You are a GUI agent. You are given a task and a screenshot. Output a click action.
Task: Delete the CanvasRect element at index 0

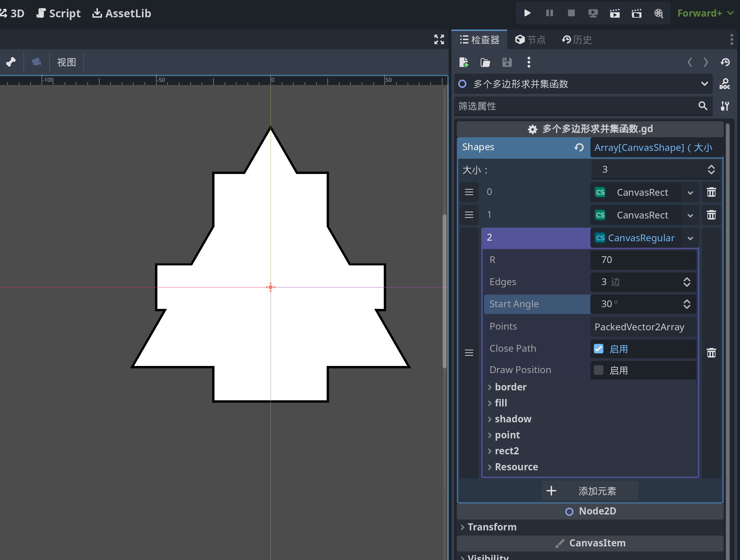pos(711,192)
